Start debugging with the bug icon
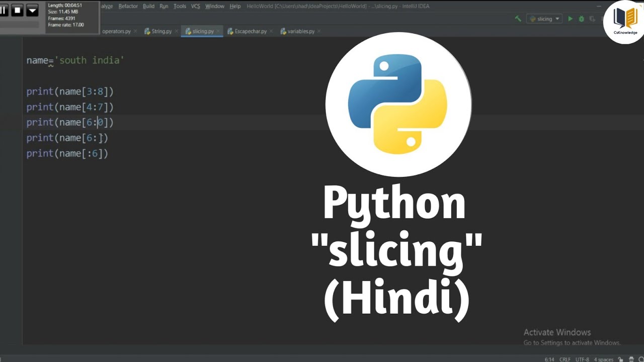The height and width of the screenshot is (362, 644). (x=581, y=19)
